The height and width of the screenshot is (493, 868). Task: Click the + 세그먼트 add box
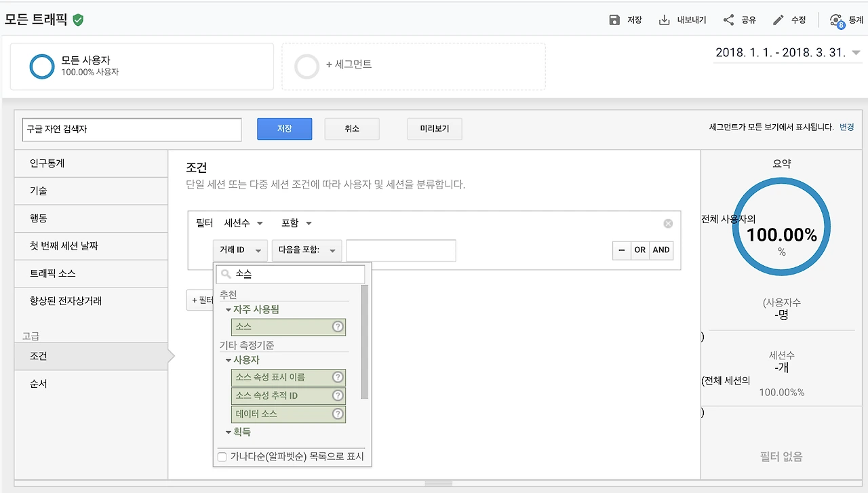[x=414, y=66]
